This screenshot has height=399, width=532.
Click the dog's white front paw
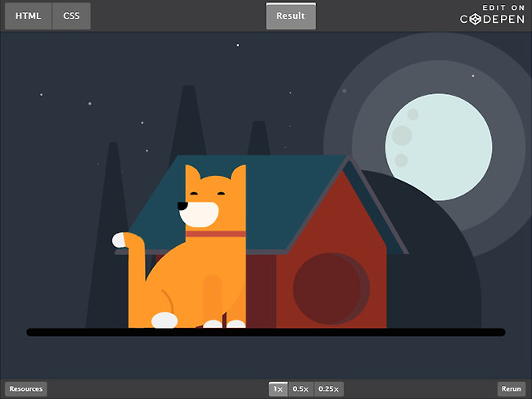165,320
